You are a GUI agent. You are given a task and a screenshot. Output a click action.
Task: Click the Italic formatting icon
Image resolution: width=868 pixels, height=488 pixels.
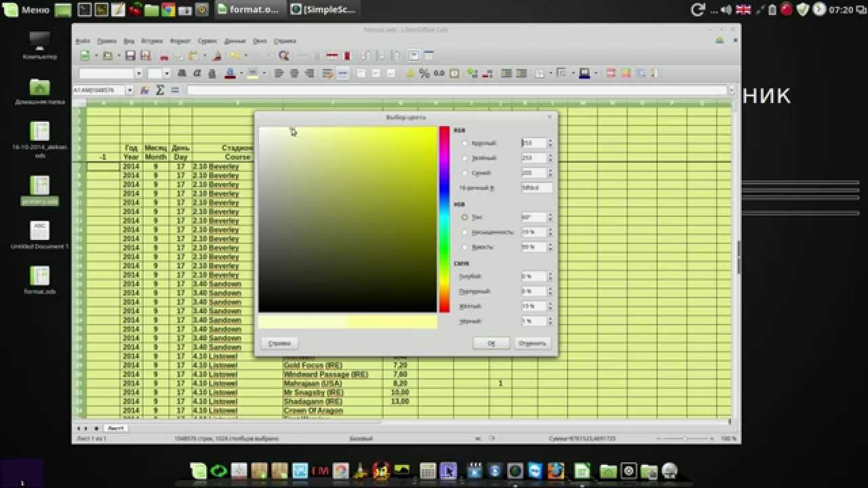pos(197,73)
